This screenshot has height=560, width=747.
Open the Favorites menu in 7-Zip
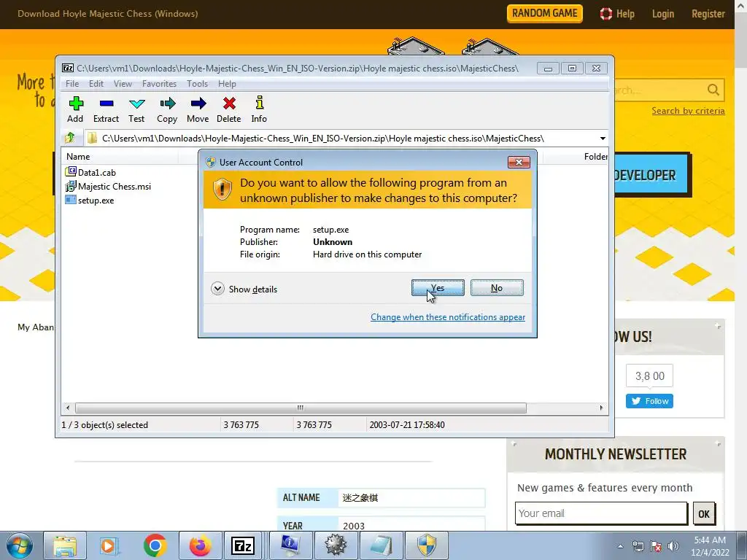tap(159, 84)
